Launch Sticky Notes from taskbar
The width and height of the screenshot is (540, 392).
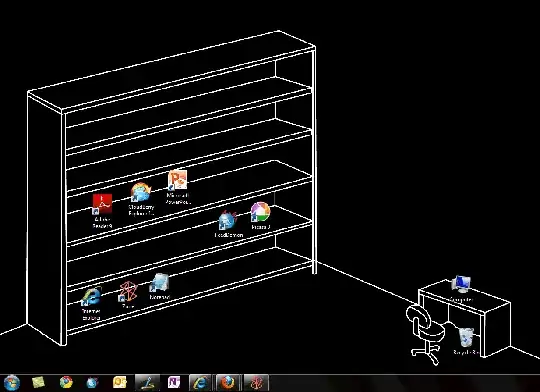(39, 383)
